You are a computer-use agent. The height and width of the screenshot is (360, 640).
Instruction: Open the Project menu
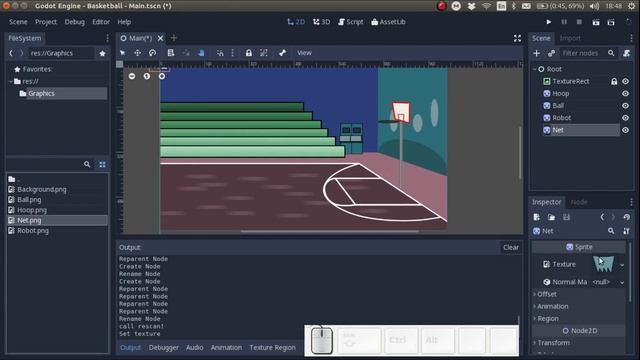point(46,22)
